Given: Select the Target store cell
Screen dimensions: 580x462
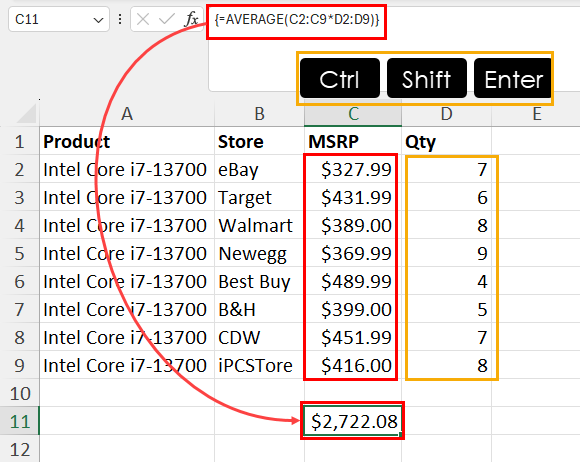Looking at the screenshot, I should click(x=260, y=198).
